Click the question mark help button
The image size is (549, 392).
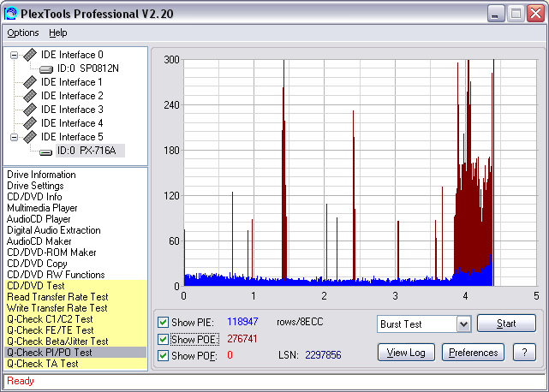point(524,353)
